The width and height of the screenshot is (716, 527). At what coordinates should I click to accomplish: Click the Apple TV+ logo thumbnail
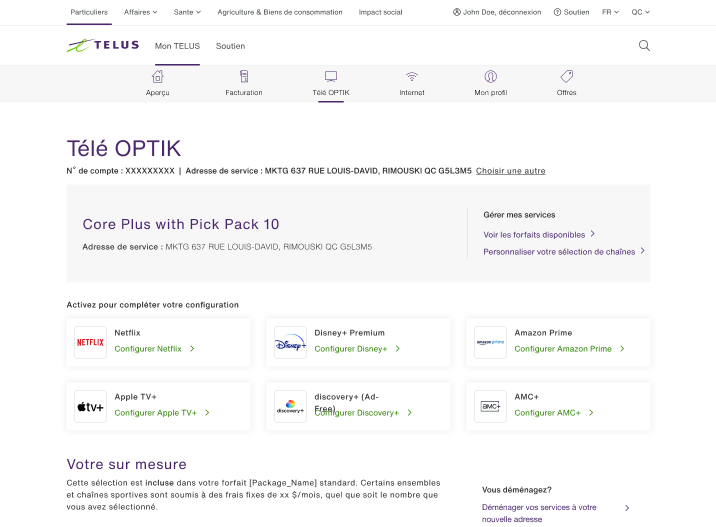tap(90, 406)
